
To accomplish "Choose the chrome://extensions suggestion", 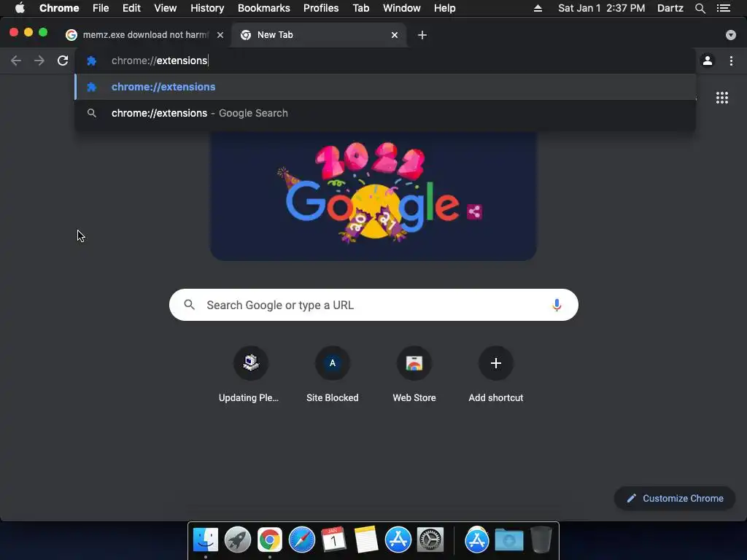I will tap(385, 87).
